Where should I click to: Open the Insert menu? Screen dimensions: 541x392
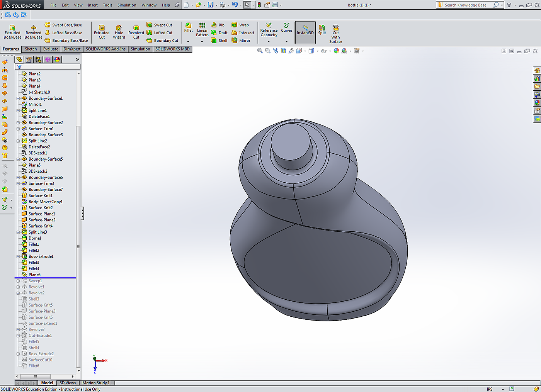[x=92, y=5]
